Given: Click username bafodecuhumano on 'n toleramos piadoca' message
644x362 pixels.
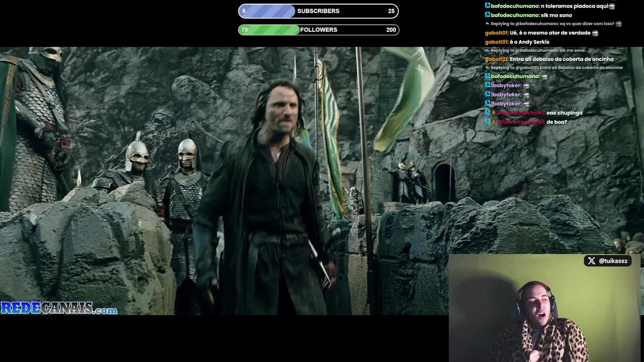Looking at the screenshot, I should click(516, 7).
